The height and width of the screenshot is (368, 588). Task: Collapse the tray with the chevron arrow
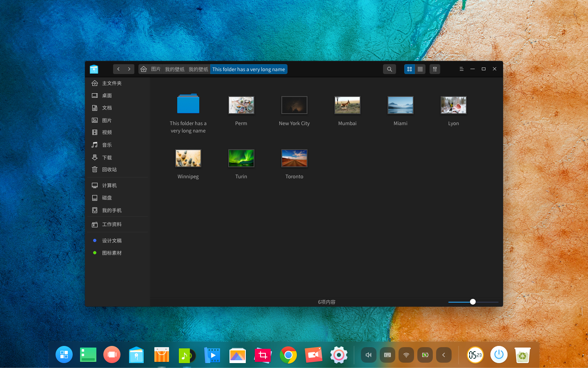click(x=443, y=355)
